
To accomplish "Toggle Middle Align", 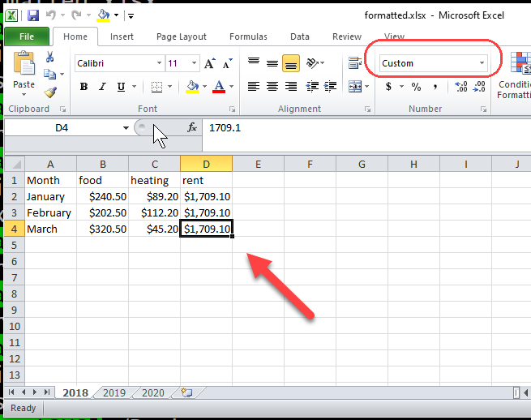I will point(272,63).
